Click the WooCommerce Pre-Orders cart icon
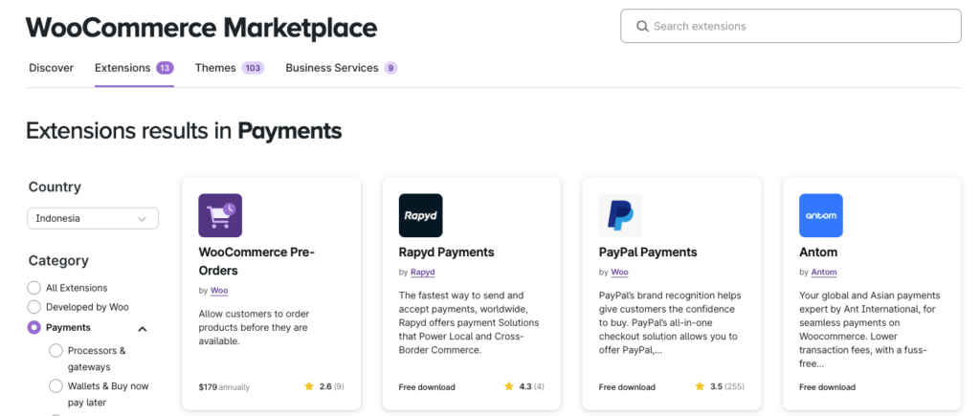Image resolution: width=980 pixels, height=416 pixels. 220,215
